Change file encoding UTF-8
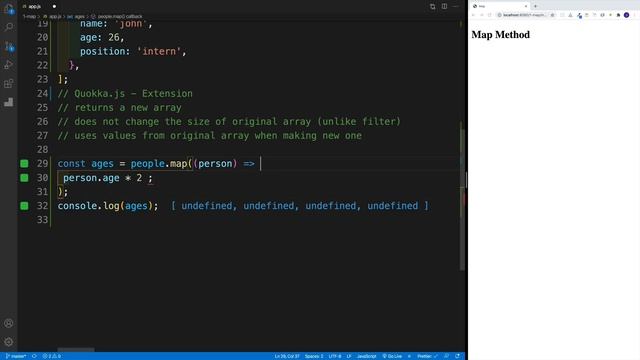 [x=335, y=356]
